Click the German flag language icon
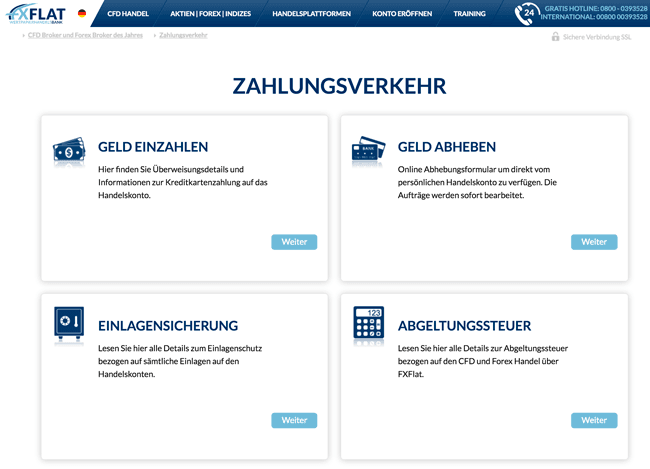650x469 pixels. tap(82, 13)
